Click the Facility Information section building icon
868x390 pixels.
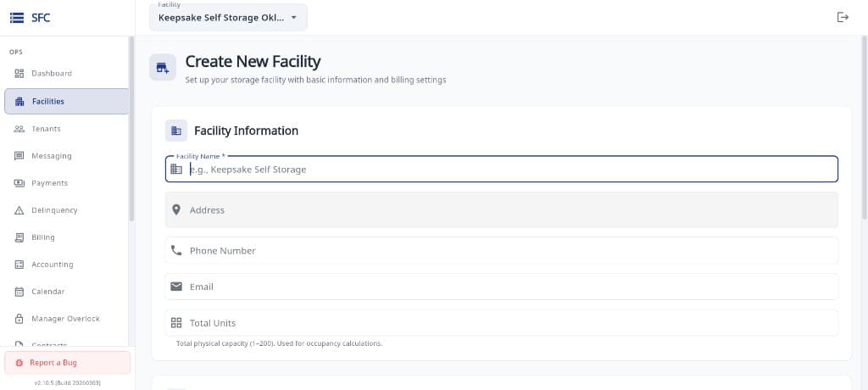click(176, 131)
